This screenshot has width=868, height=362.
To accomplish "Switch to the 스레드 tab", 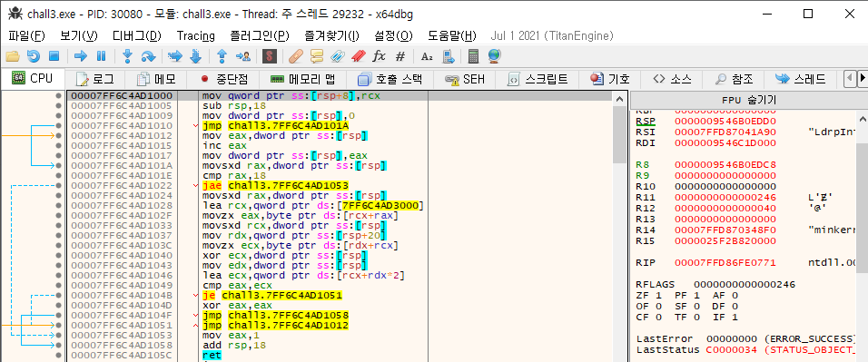I will tap(801, 79).
